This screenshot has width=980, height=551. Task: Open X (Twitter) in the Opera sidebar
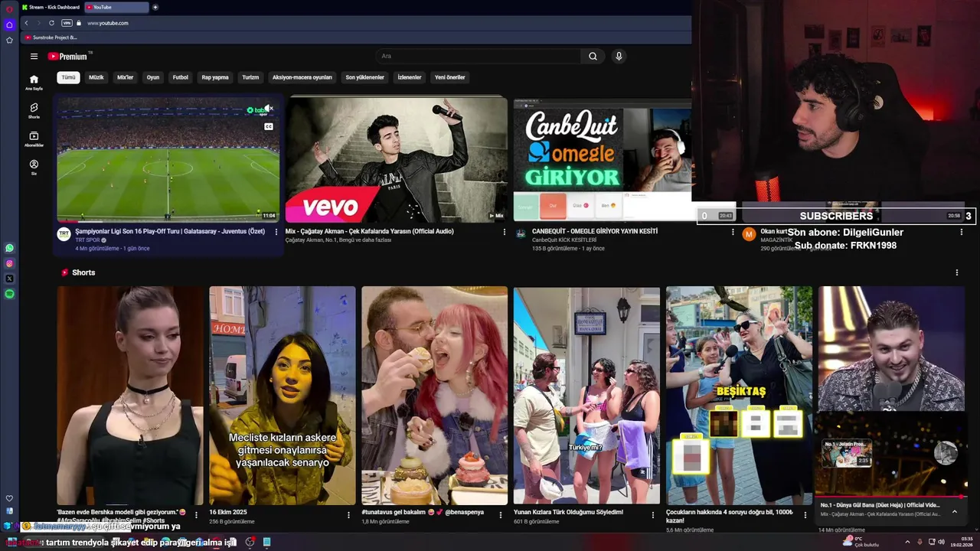(9, 279)
